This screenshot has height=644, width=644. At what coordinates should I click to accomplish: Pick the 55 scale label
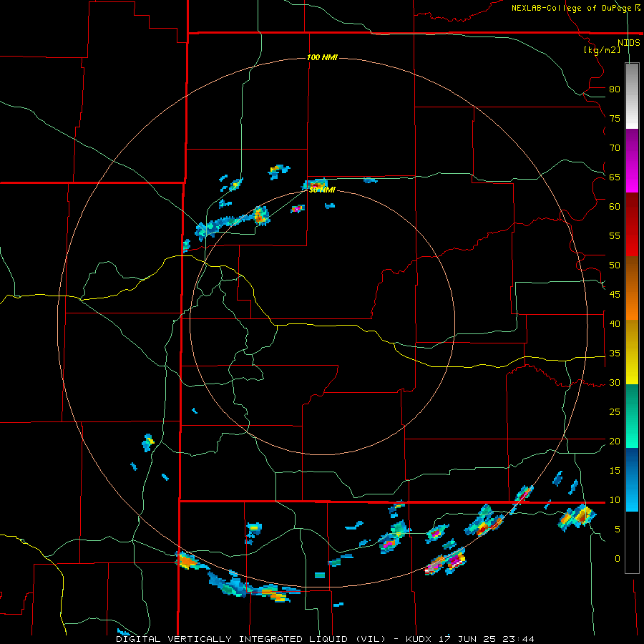[x=615, y=235]
